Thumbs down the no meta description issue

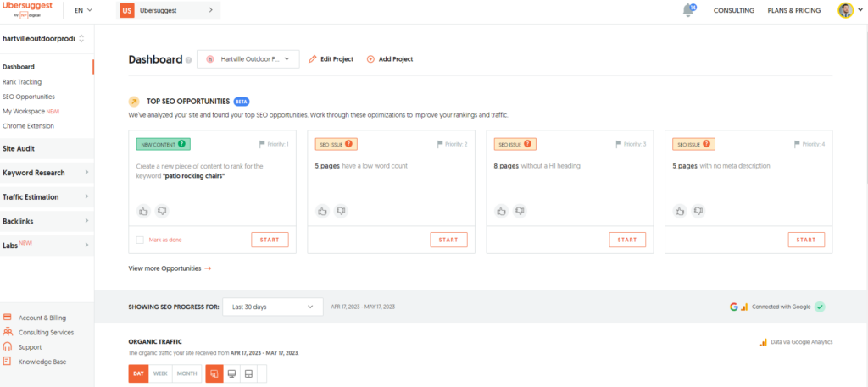pyautogui.click(x=698, y=211)
